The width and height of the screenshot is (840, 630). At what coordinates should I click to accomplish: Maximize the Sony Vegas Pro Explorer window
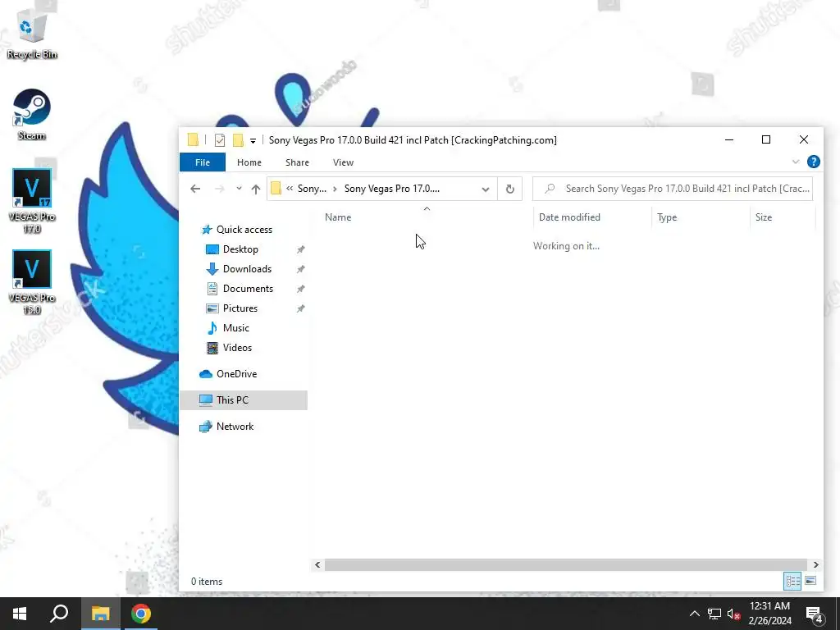pos(766,139)
